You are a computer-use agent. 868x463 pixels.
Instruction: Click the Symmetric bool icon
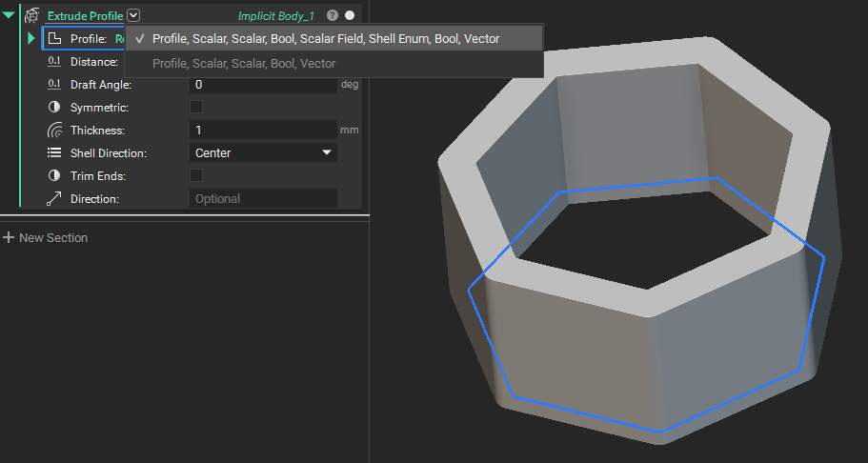[x=54, y=108]
